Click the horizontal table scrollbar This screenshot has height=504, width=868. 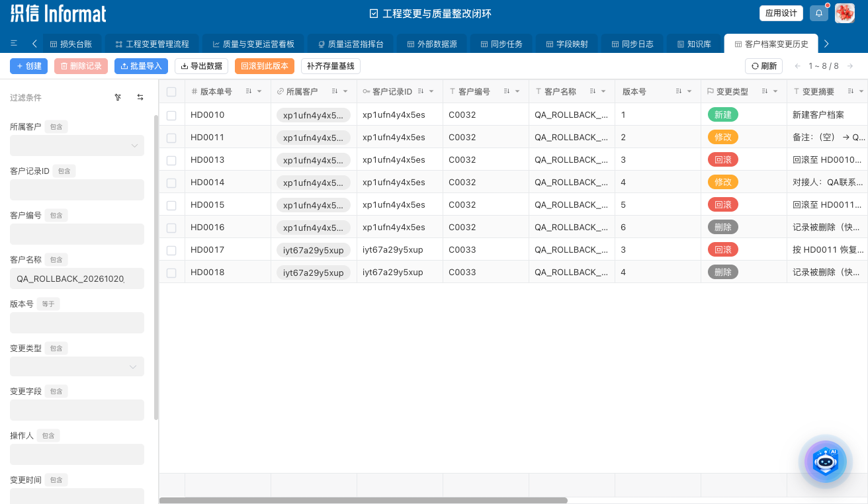point(363,501)
